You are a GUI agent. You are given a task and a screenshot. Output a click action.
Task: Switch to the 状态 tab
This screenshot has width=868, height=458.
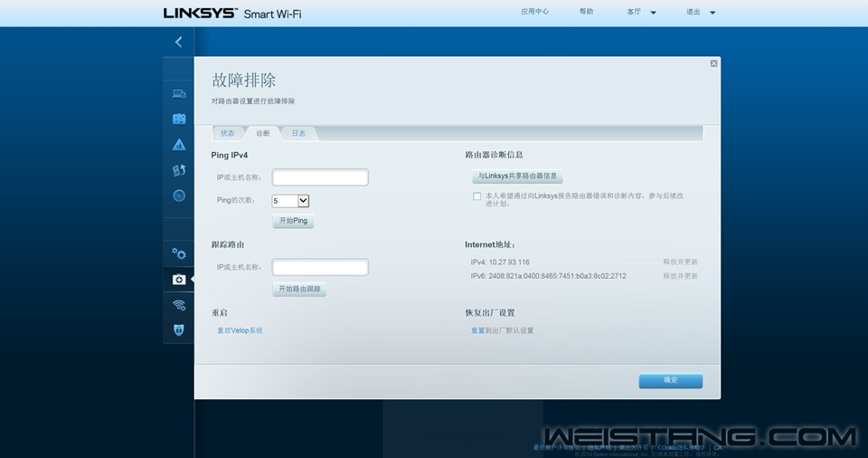[x=228, y=133]
